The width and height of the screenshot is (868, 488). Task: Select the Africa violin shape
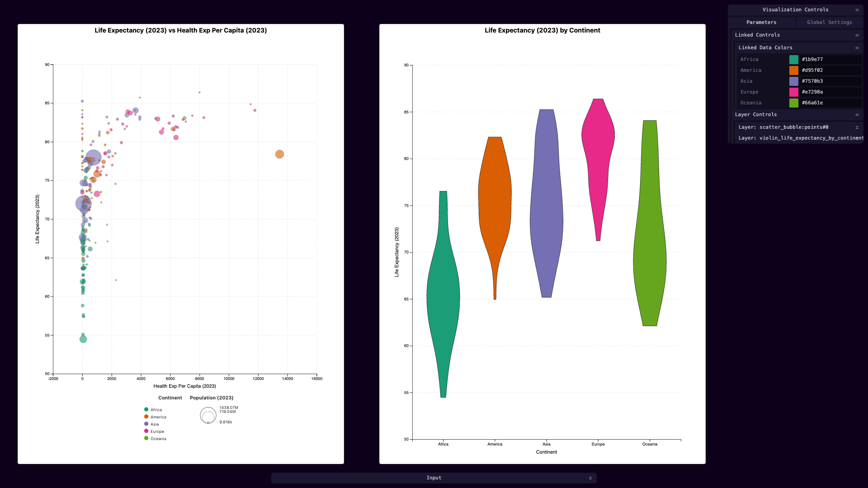[x=443, y=294]
